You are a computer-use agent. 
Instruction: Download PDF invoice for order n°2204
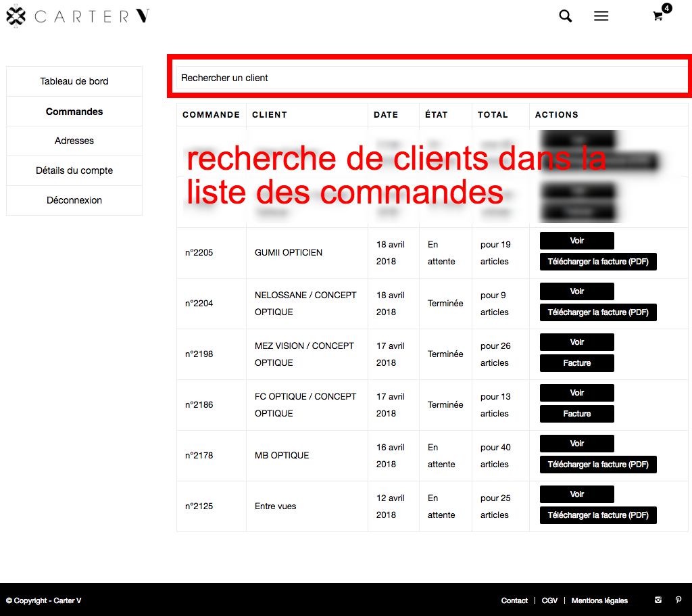tap(598, 312)
